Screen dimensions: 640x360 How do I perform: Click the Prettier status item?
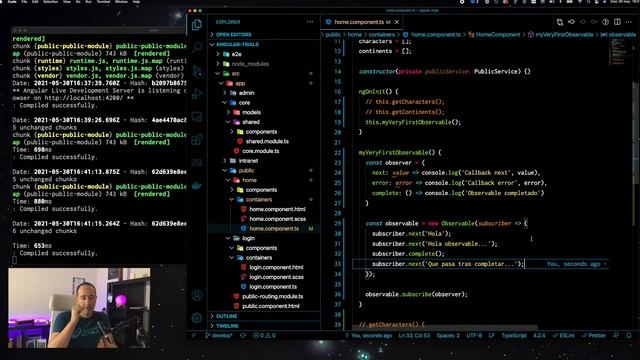(594, 335)
